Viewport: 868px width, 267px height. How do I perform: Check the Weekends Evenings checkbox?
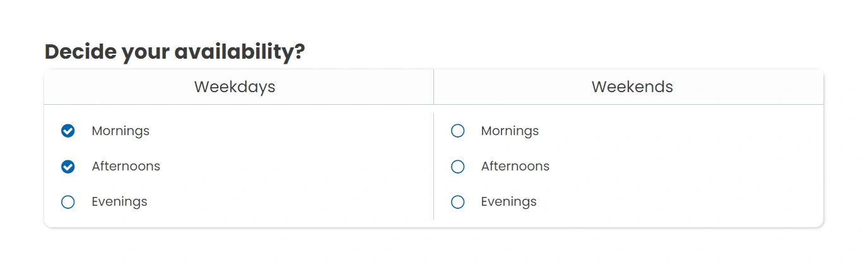[458, 202]
